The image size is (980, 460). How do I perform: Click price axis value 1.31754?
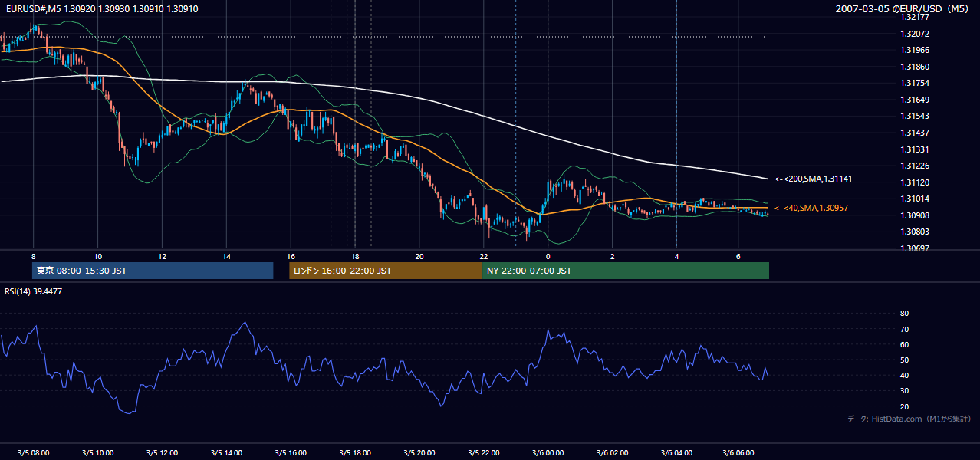(x=915, y=83)
